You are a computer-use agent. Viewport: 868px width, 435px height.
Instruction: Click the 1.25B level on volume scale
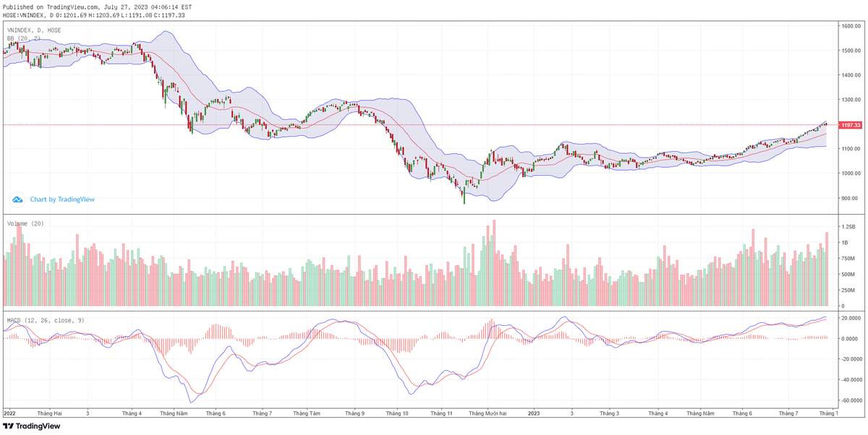(x=848, y=226)
